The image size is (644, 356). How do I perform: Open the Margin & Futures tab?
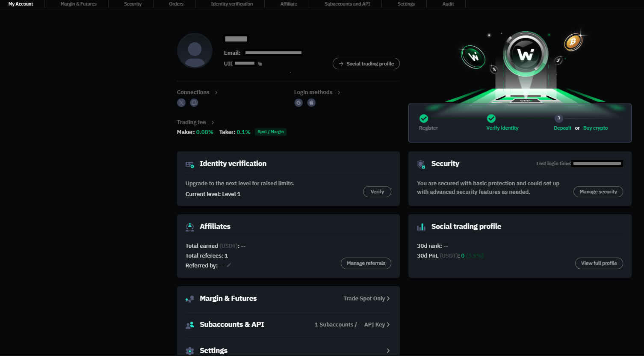(x=79, y=4)
